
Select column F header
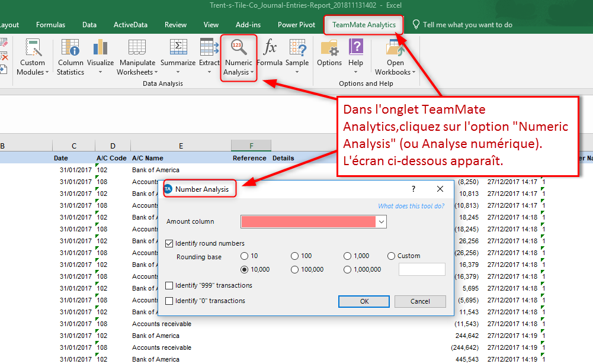(x=251, y=146)
